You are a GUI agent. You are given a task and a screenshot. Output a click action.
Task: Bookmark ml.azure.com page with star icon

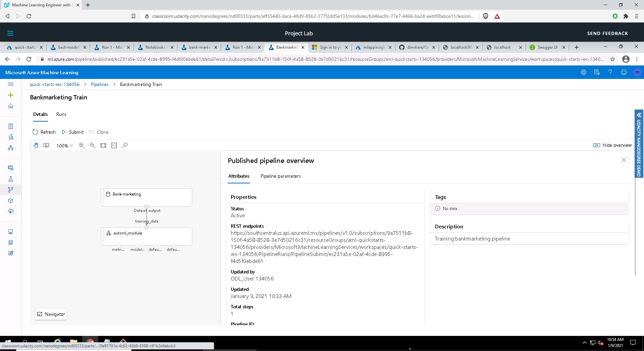click(612, 59)
